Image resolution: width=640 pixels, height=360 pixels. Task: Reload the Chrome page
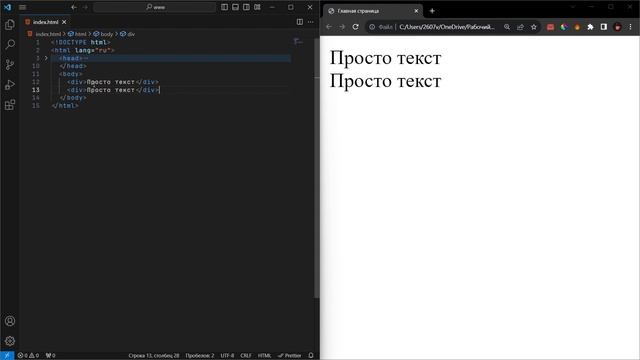tap(356, 27)
